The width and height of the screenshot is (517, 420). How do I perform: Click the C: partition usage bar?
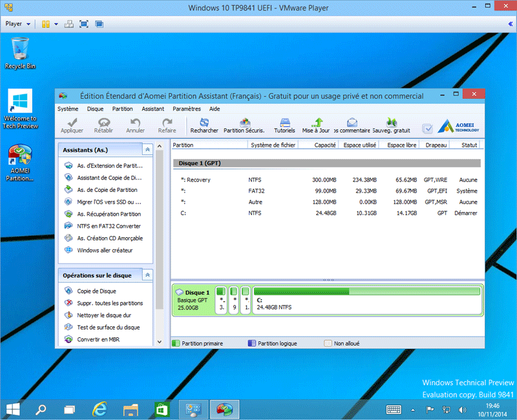367,292
